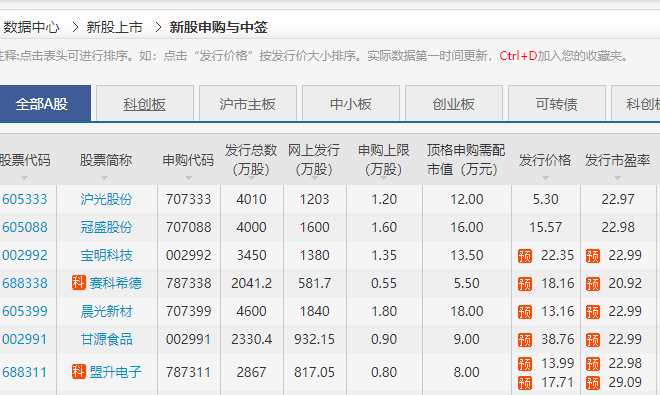Open stock code 605088 link
Image resolution: width=660 pixels, height=395 pixels.
coord(25,227)
